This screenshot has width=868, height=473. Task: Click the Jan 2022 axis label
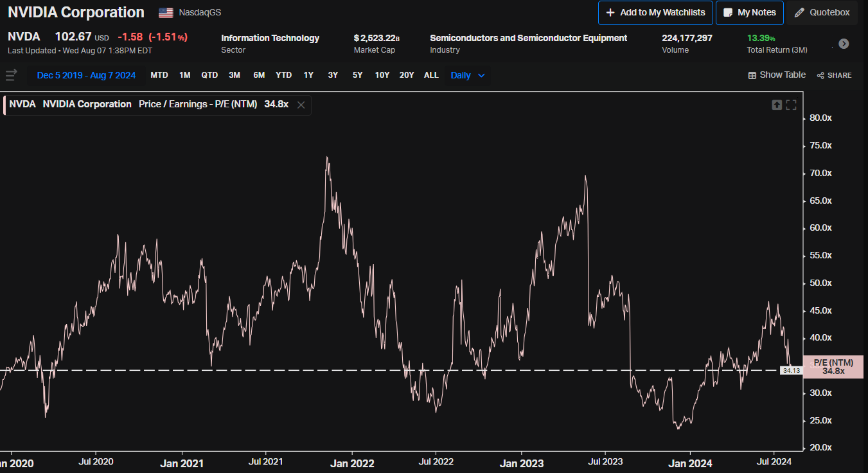(353, 463)
